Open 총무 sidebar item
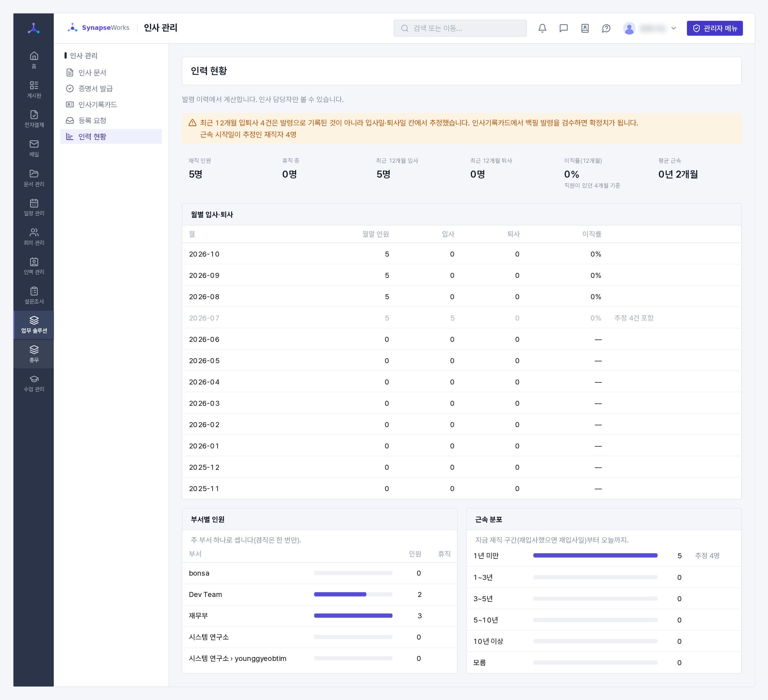Screen dimensions: 768x700 pos(34,354)
